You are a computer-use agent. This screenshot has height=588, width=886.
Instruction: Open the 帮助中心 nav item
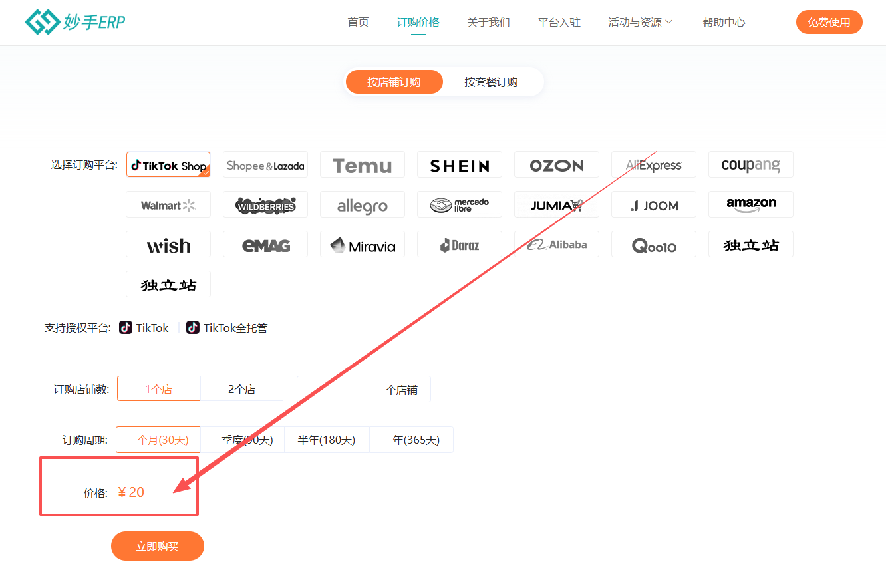(724, 23)
